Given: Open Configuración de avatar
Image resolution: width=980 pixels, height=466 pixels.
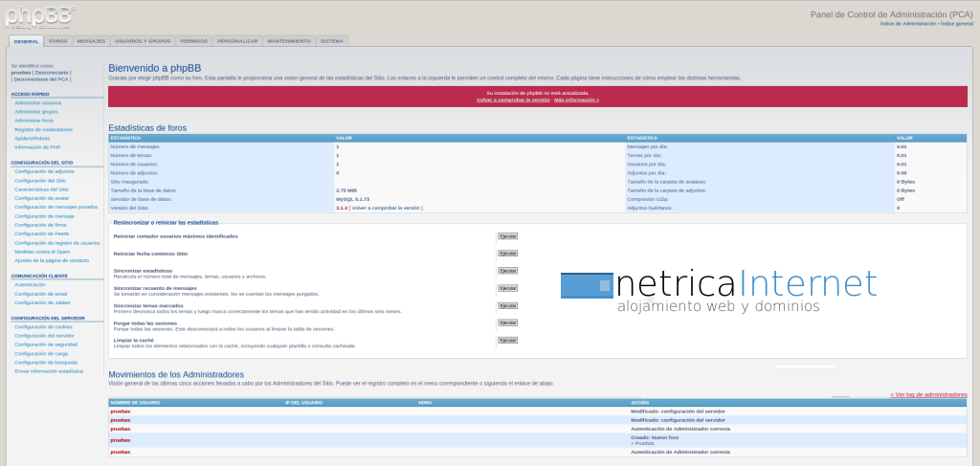Looking at the screenshot, I should (x=42, y=198).
